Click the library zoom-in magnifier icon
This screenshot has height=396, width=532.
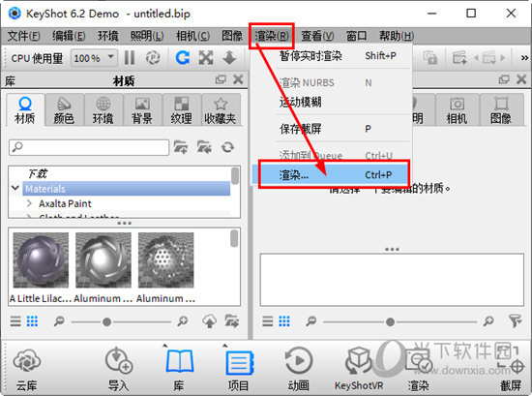click(x=182, y=320)
